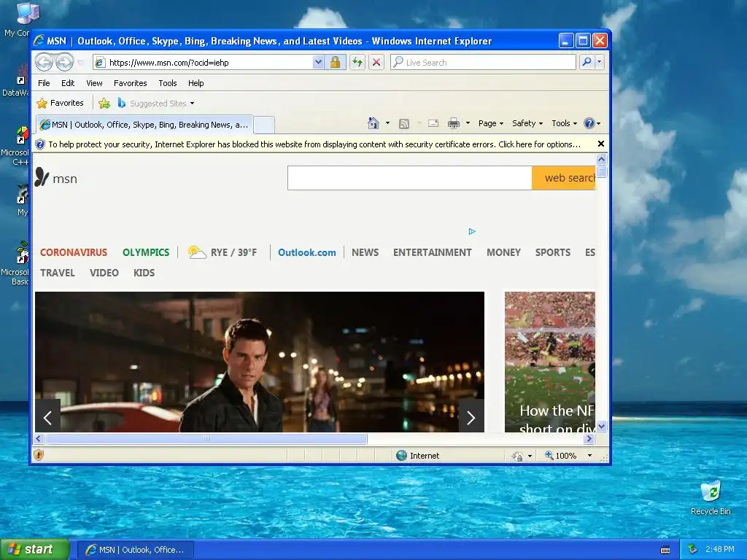Open the Outlook.com link
The image size is (747, 560).
pyautogui.click(x=307, y=252)
